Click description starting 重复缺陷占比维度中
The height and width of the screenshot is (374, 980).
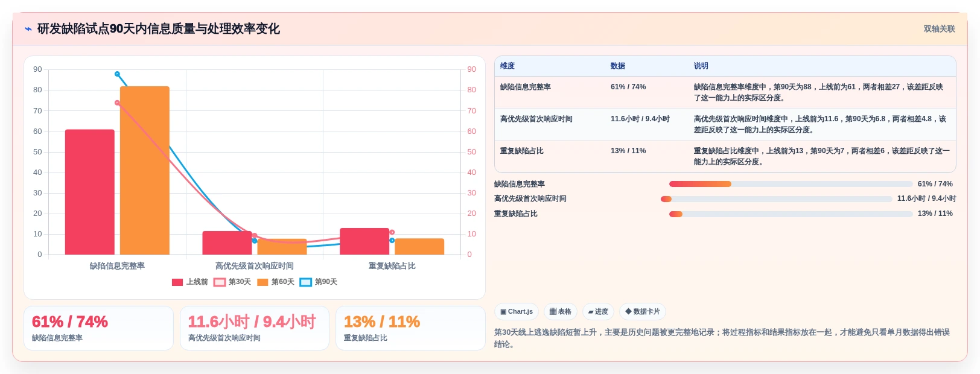(x=822, y=156)
